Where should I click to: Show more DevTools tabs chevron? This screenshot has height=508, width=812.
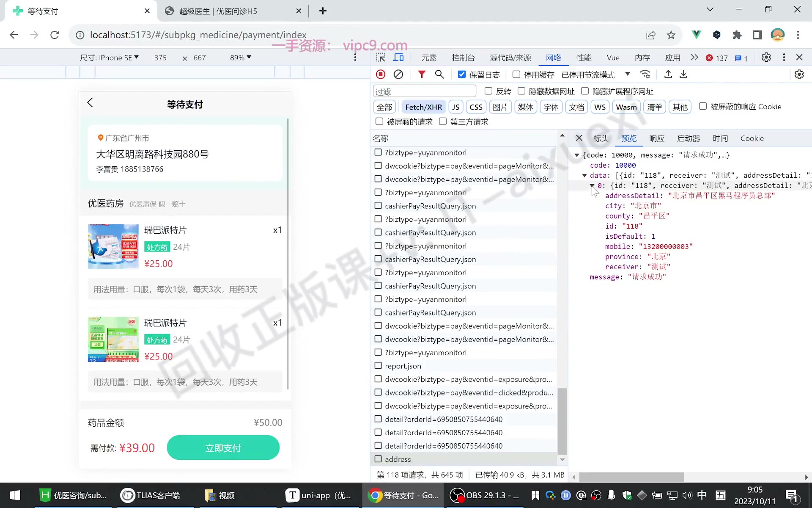[694, 58]
